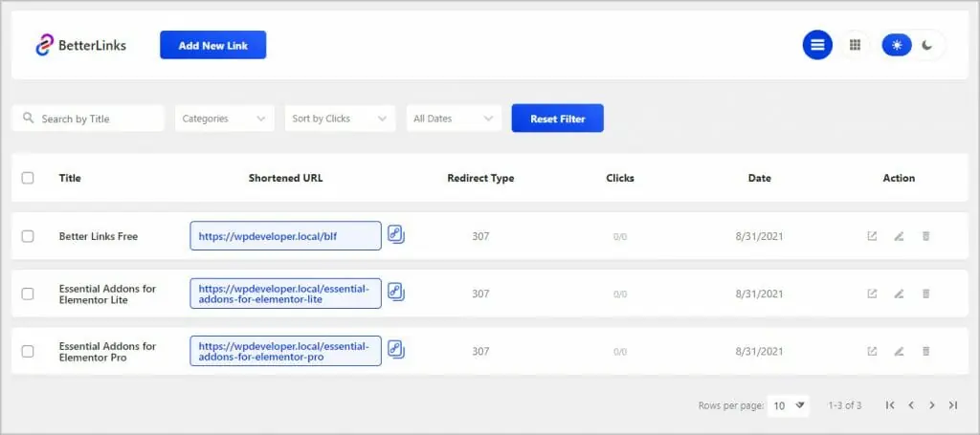Image resolution: width=980 pixels, height=435 pixels.
Task: Click the Action column header
Action: coord(899,178)
